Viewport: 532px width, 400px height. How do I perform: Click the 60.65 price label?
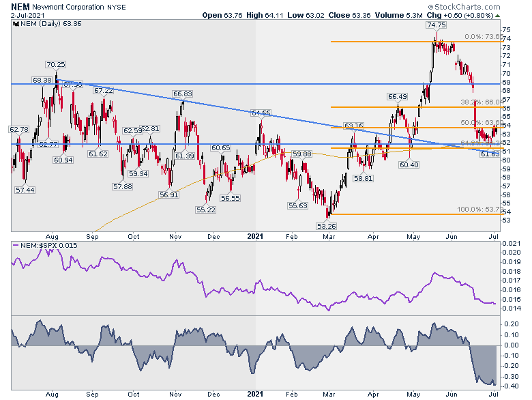pyautogui.click(x=220, y=147)
